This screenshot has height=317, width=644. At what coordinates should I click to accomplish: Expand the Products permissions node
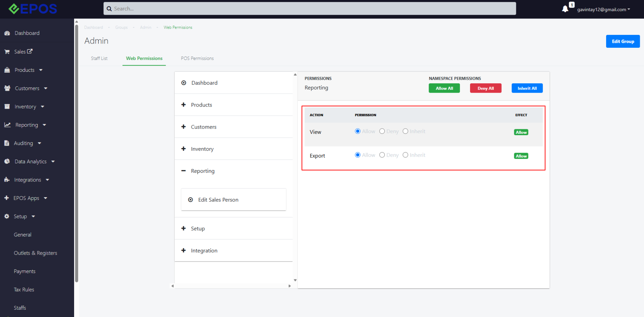(184, 105)
